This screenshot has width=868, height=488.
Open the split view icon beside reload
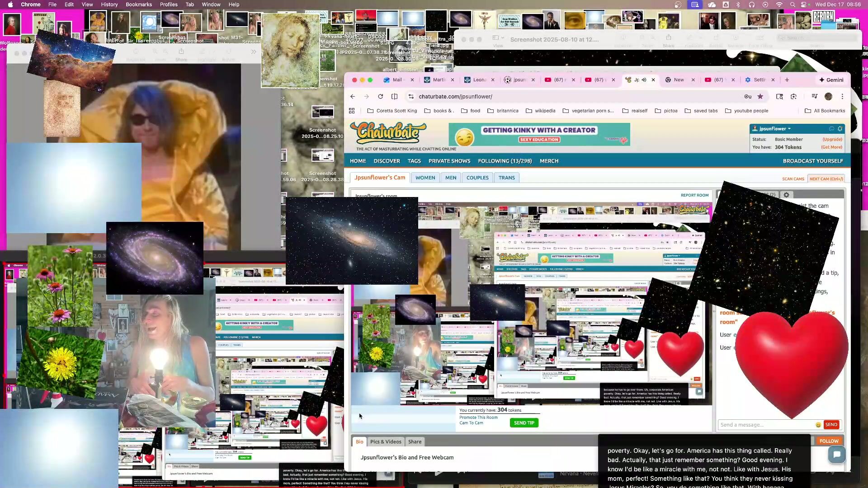394,96
